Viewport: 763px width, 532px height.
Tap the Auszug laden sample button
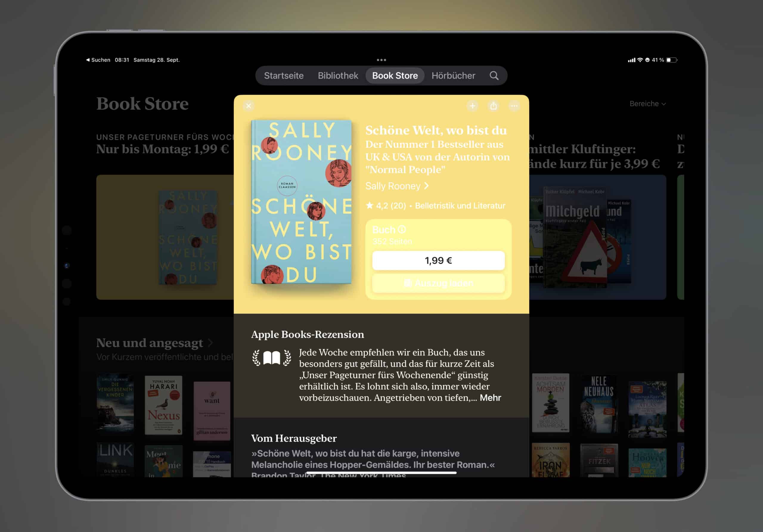438,283
